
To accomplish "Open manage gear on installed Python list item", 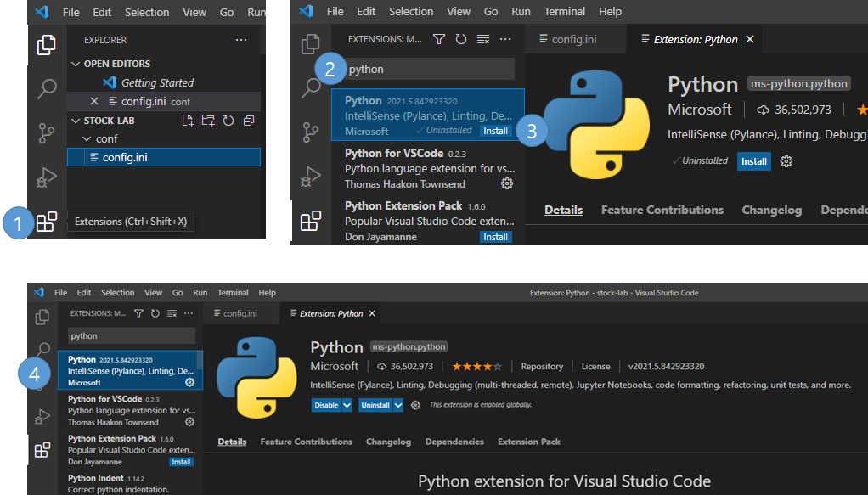I will tap(190, 382).
